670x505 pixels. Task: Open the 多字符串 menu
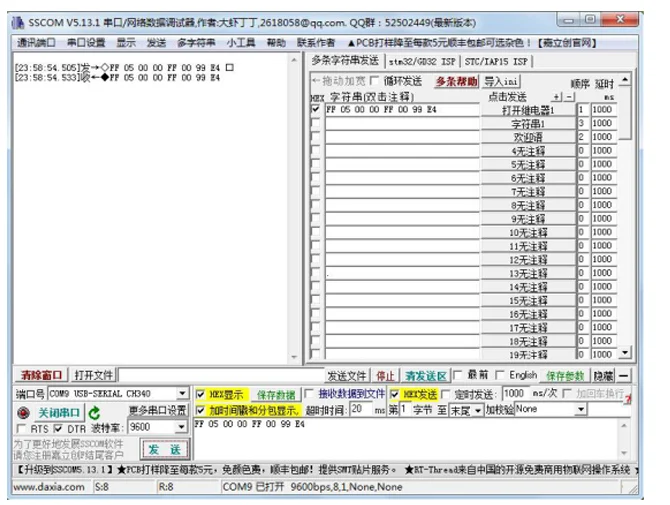(x=196, y=43)
